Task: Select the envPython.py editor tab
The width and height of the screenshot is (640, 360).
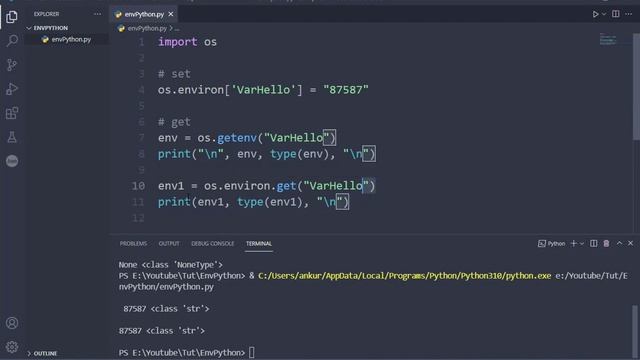Action: (x=144, y=14)
